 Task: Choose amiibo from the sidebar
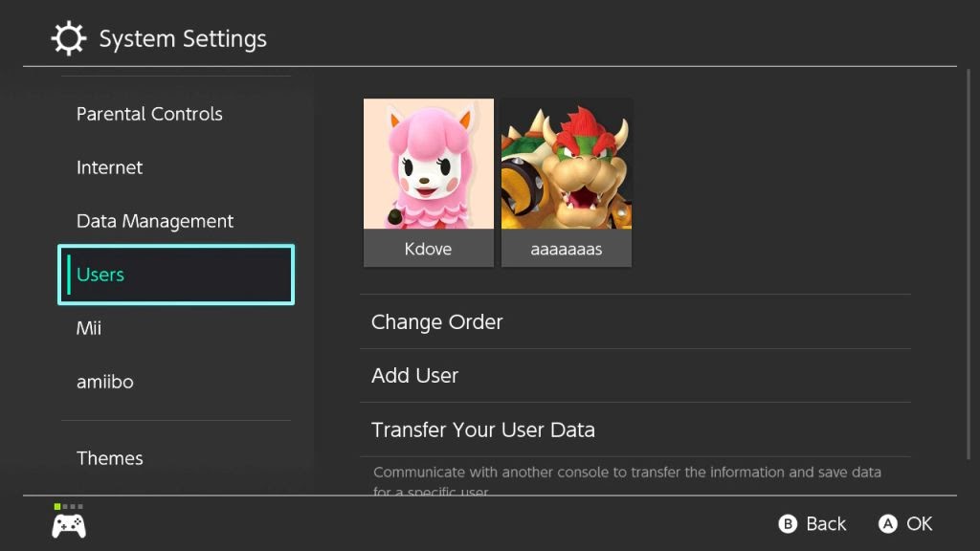105,382
